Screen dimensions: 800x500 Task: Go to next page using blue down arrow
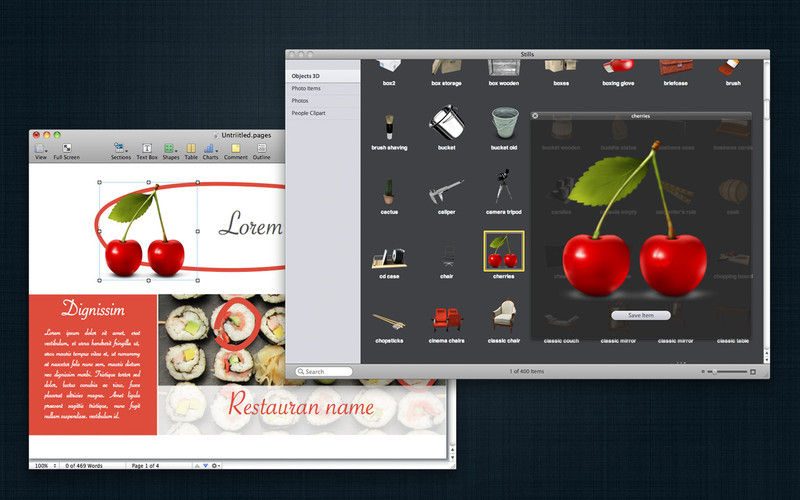click(x=206, y=466)
